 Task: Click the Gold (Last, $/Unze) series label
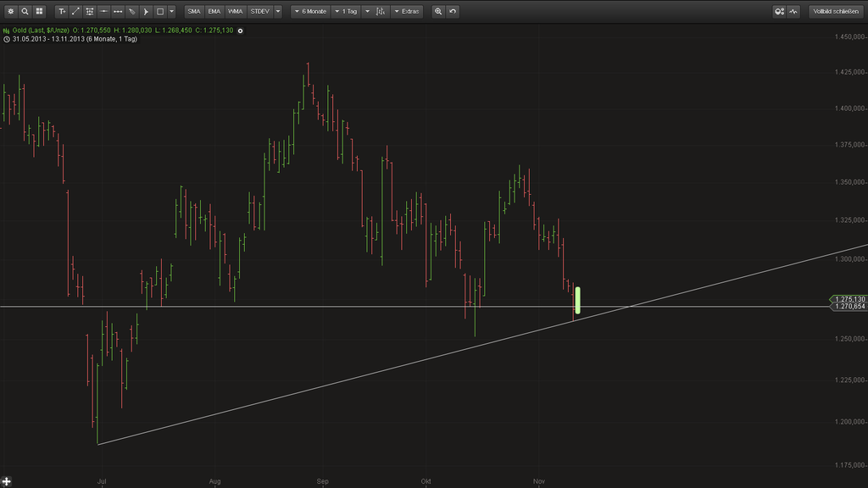click(41, 30)
